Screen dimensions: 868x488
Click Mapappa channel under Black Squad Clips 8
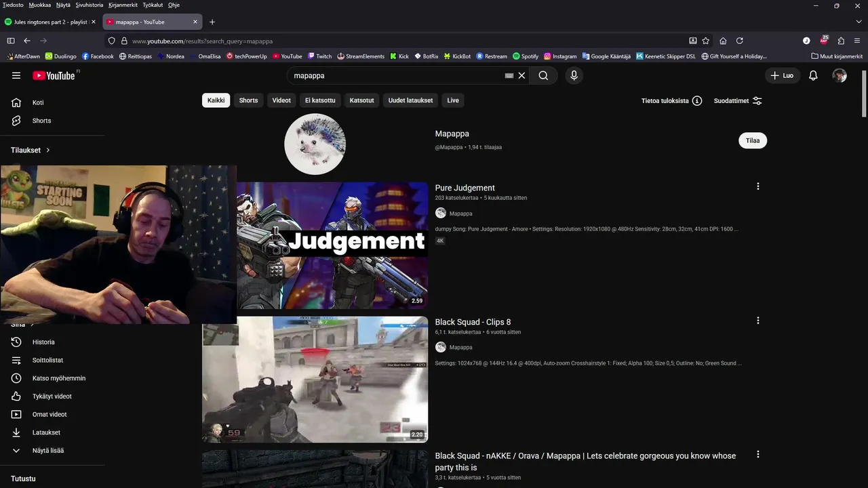point(460,347)
